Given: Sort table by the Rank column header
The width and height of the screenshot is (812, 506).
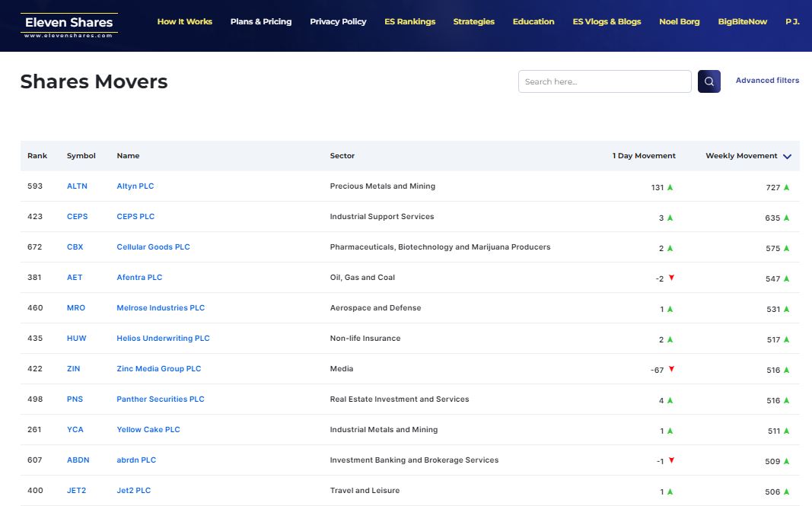Looking at the screenshot, I should [x=37, y=155].
